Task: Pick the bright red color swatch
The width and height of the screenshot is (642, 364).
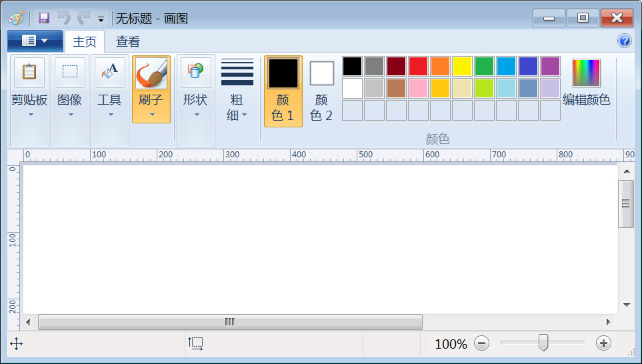Action: click(418, 66)
